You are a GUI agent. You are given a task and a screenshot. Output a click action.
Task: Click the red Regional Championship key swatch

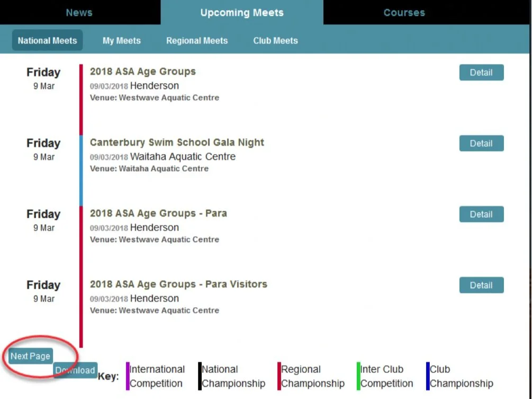pyautogui.click(x=279, y=376)
